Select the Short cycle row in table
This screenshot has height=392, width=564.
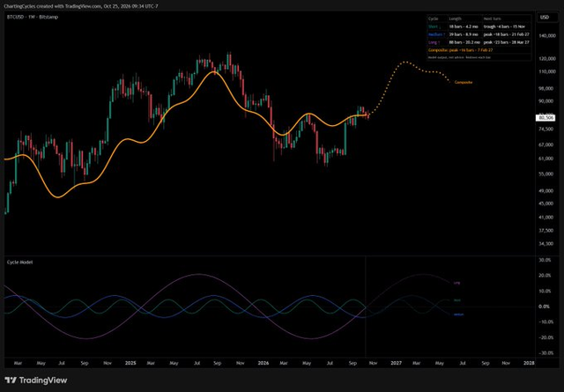point(479,26)
